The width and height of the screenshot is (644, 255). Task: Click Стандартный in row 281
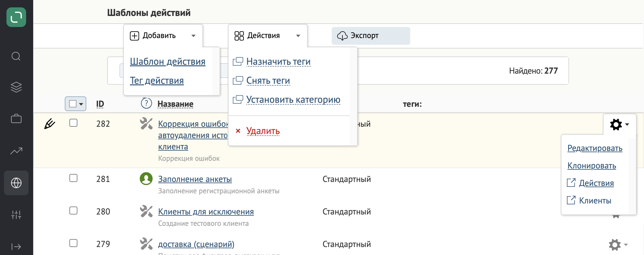347,179
